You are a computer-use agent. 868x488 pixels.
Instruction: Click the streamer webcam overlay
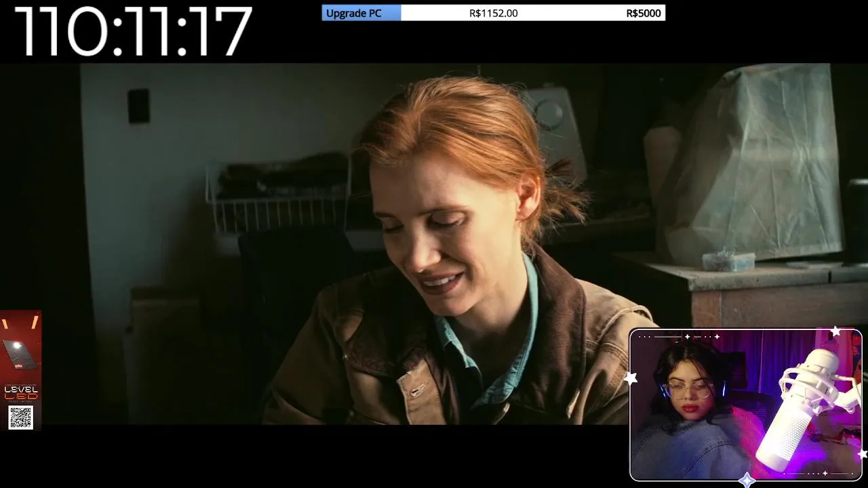click(745, 405)
